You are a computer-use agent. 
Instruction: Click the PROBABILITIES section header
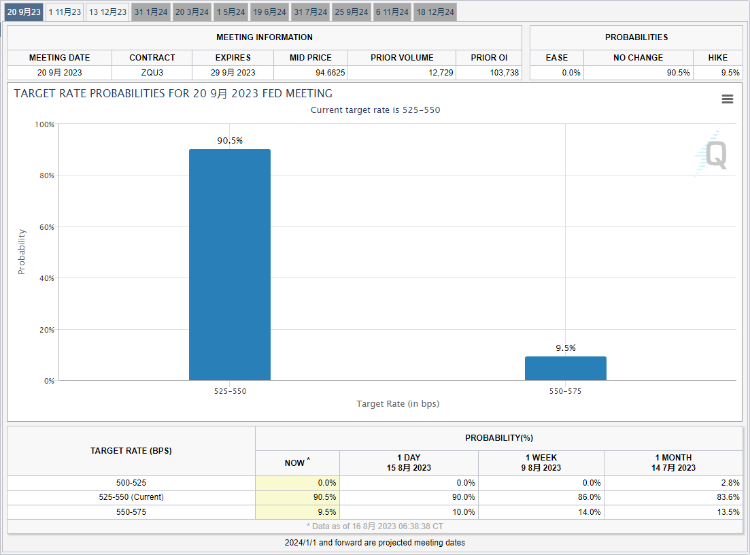tap(636, 37)
